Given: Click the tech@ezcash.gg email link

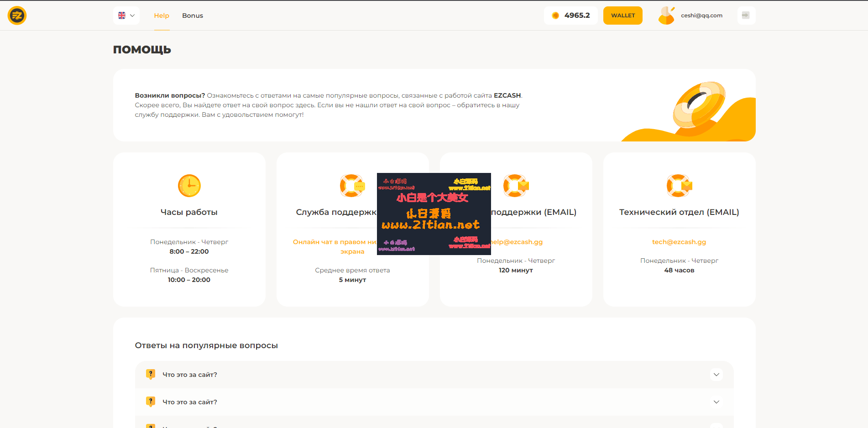Looking at the screenshot, I should click(679, 242).
